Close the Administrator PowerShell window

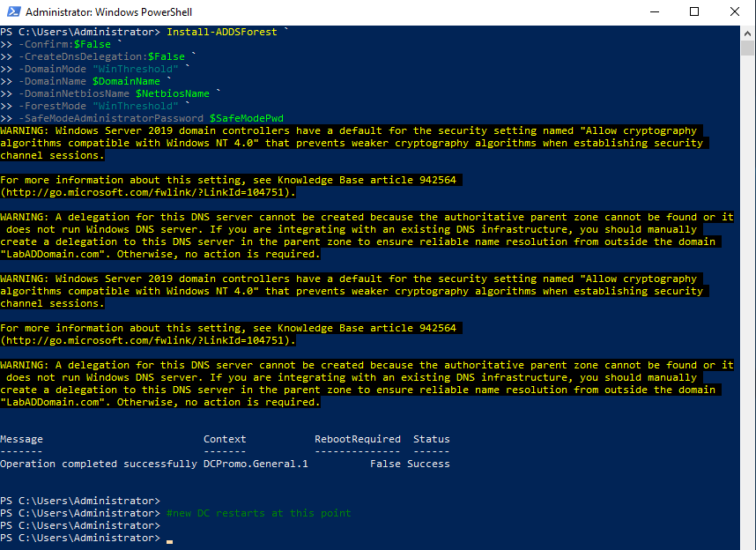737,12
